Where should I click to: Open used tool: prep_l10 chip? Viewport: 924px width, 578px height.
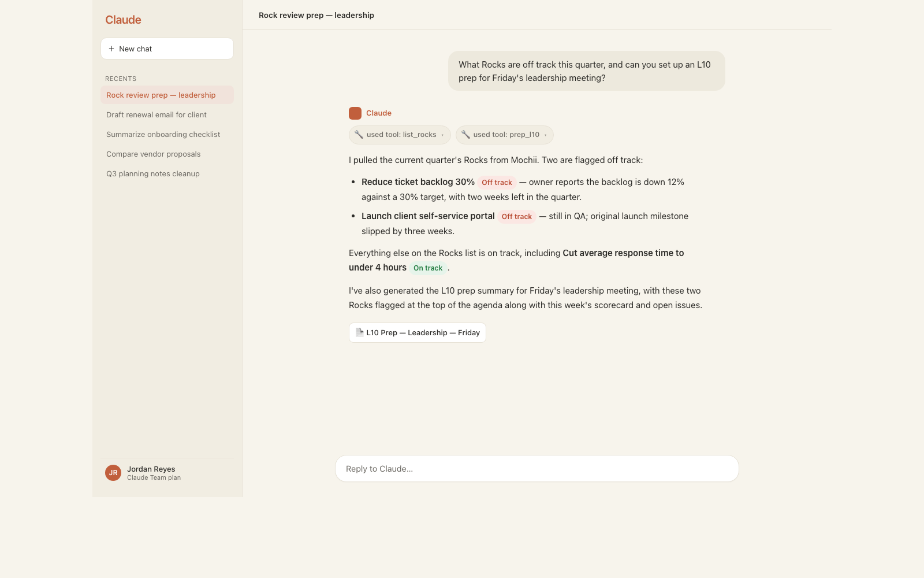(x=505, y=135)
